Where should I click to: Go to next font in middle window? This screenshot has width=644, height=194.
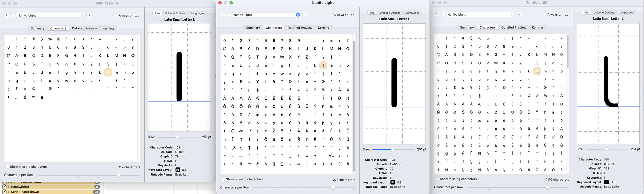tap(305, 15)
